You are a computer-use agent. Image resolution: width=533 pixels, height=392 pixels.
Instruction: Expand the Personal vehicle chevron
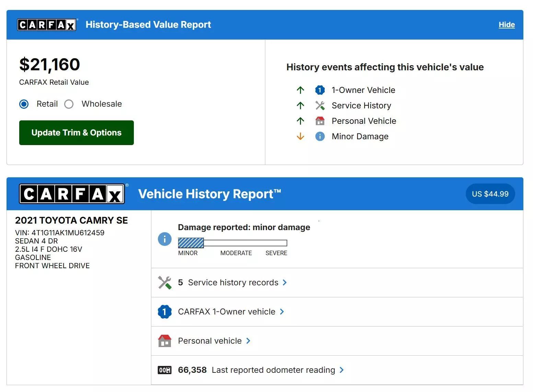click(x=248, y=341)
